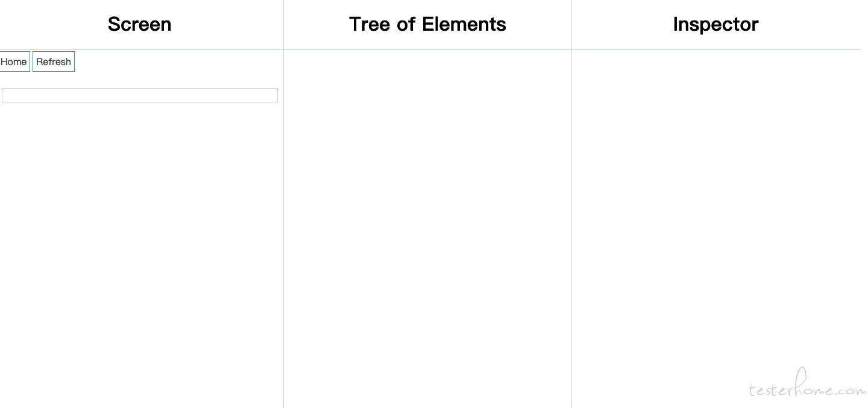868x408 pixels.
Task: Click the gap between the Home and Refresh buttons
Action: (x=31, y=61)
